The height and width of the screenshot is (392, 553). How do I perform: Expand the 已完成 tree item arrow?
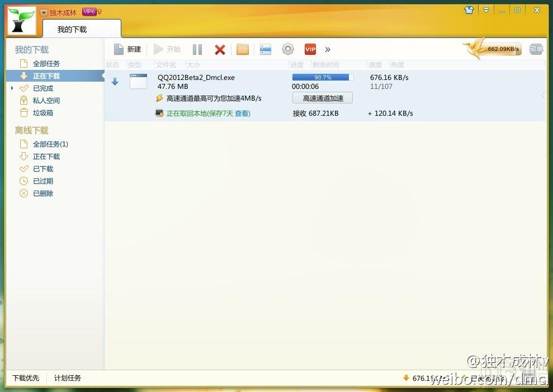12,88
